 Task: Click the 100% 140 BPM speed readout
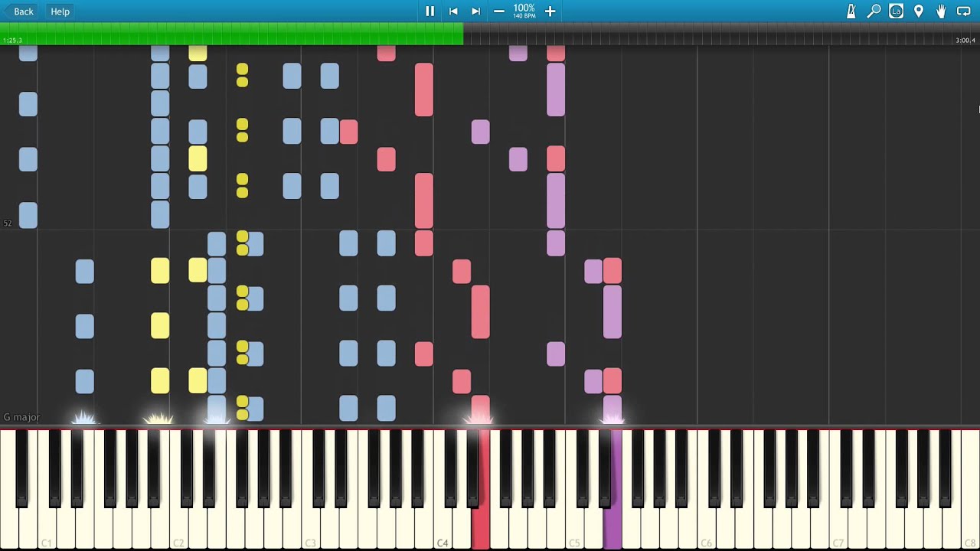[524, 11]
